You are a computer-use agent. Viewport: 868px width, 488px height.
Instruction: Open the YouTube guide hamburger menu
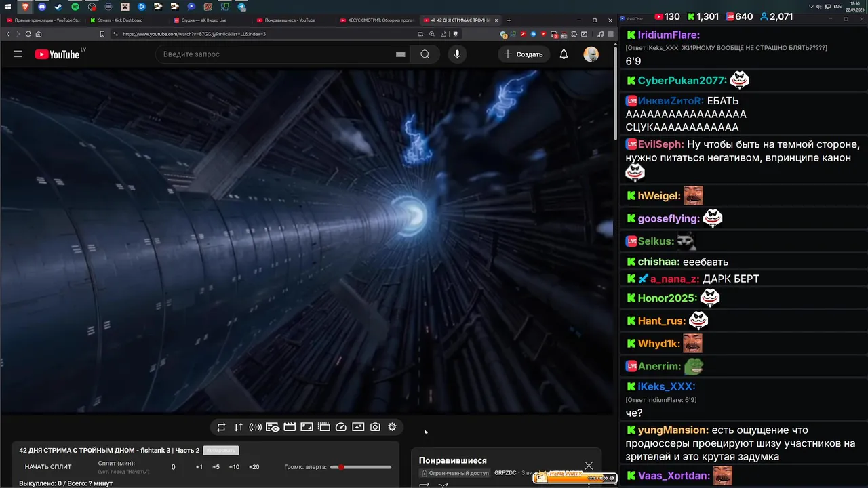pyautogui.click(x=18, y=54)
